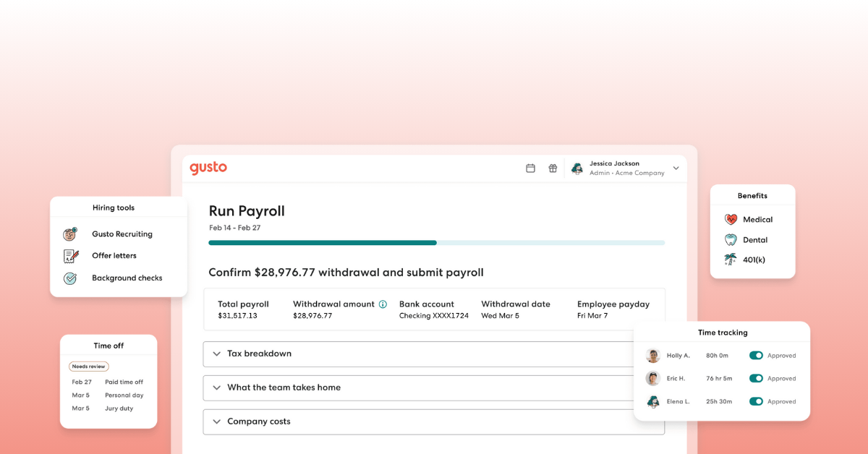Toggle Holly A. time approval switch
Image resolution: width=868 pixels, height=454 pixels.
tap(756, 356)
